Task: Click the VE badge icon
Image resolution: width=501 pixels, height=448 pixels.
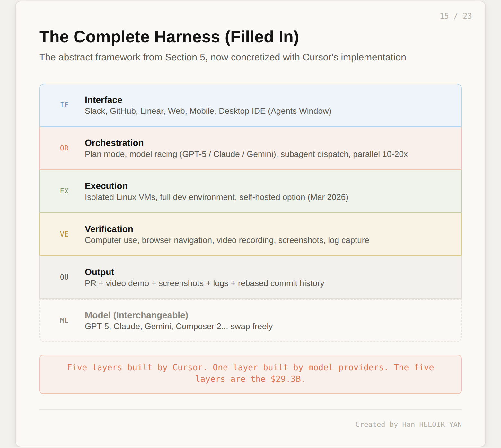Action: coord(64,234)
